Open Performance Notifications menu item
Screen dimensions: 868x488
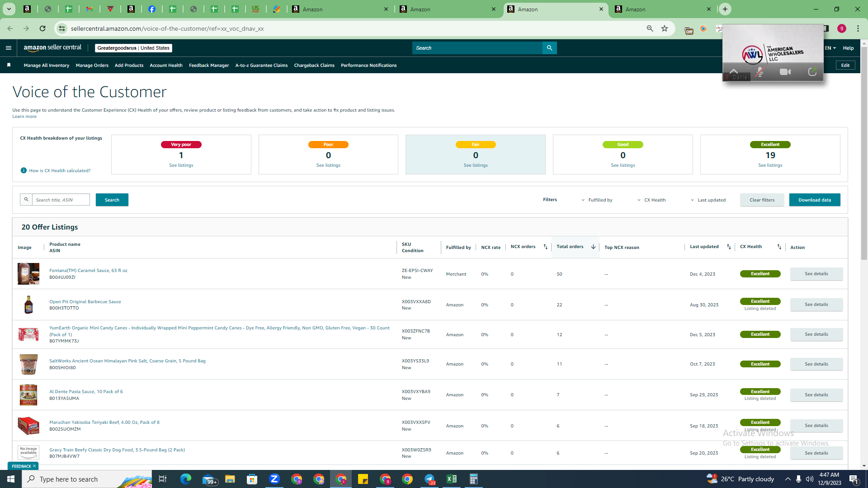(x=369, y=65)
